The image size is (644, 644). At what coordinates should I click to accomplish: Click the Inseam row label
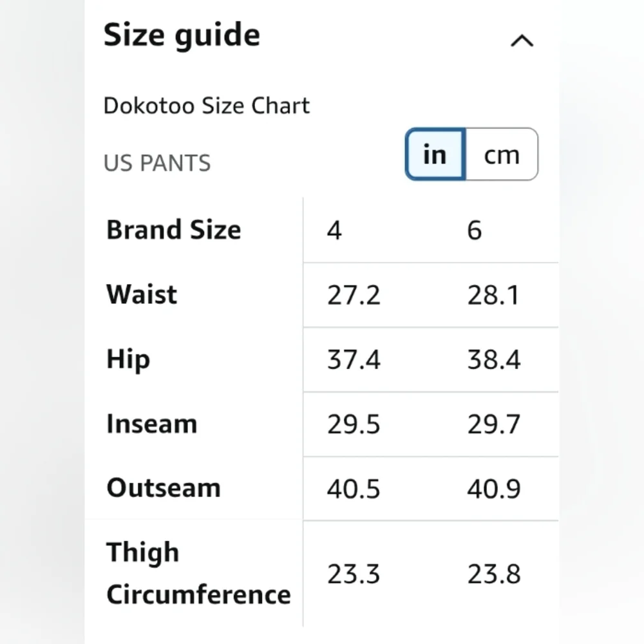[151, 424]
